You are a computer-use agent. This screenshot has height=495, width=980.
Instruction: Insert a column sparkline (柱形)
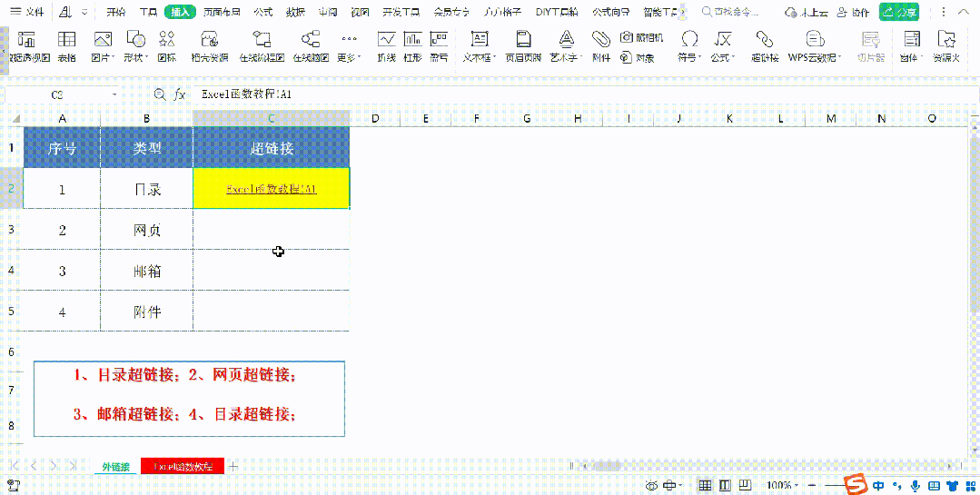[412, 46]
